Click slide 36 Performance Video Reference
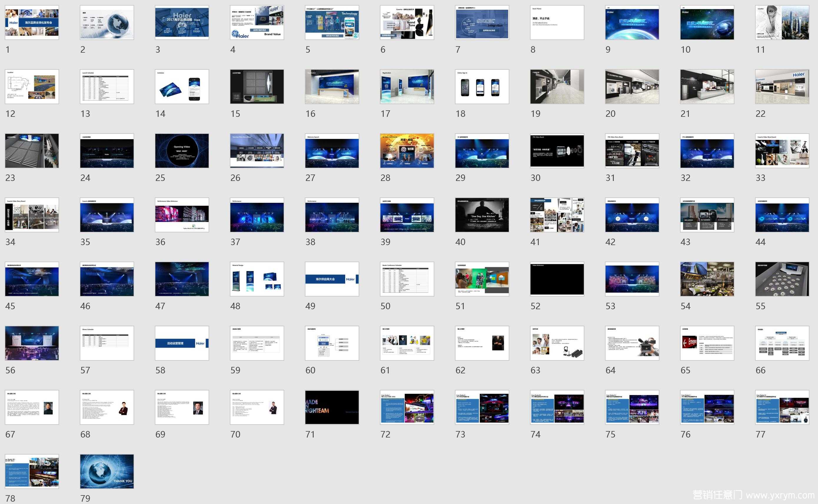 (x=182, y=215)
